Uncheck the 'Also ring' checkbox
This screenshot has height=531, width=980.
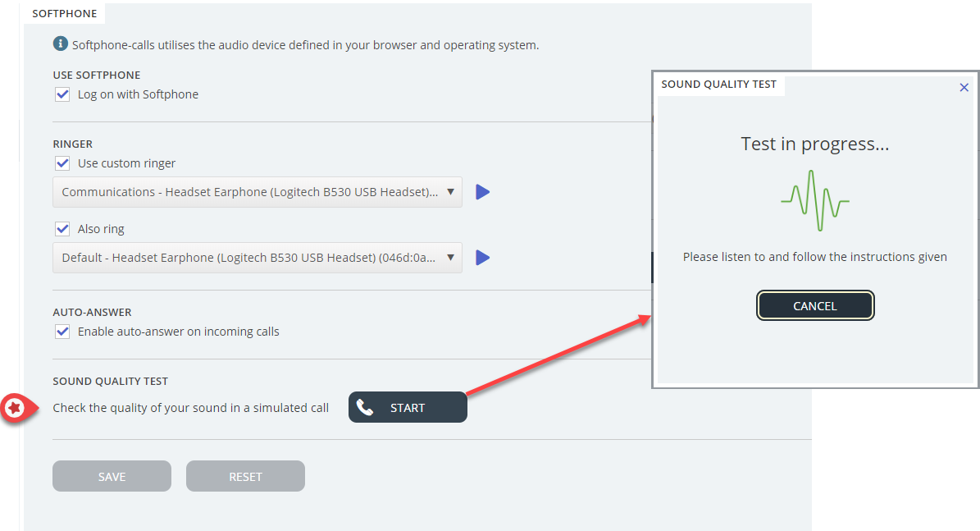pos(62,229)
